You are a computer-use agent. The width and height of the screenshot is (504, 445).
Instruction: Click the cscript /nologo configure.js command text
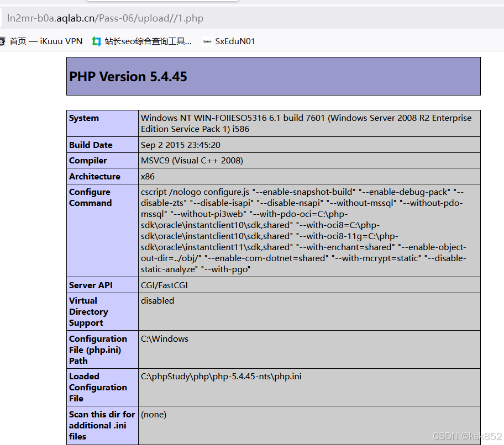pyautogui.click(x=303, y=231)
